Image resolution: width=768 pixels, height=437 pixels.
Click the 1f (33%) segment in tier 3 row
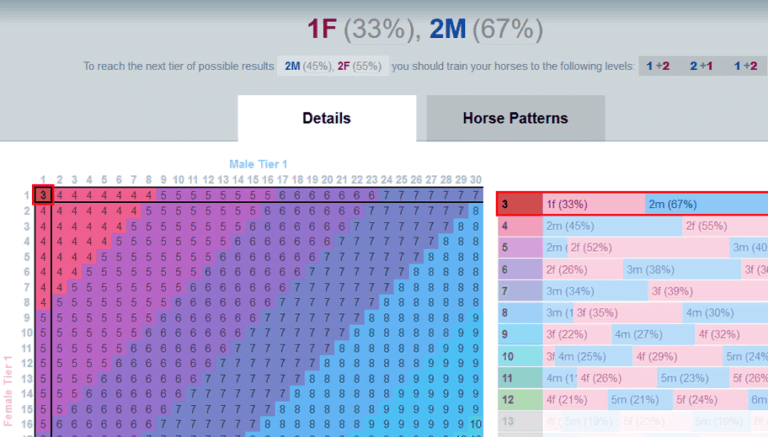(x=594, y=204)
